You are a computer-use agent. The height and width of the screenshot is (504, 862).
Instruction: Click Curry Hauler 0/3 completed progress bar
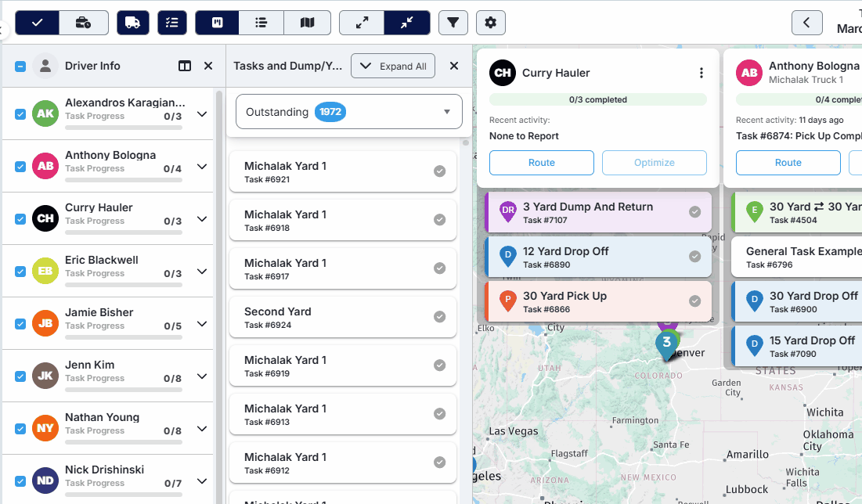(x=597, y=99)
